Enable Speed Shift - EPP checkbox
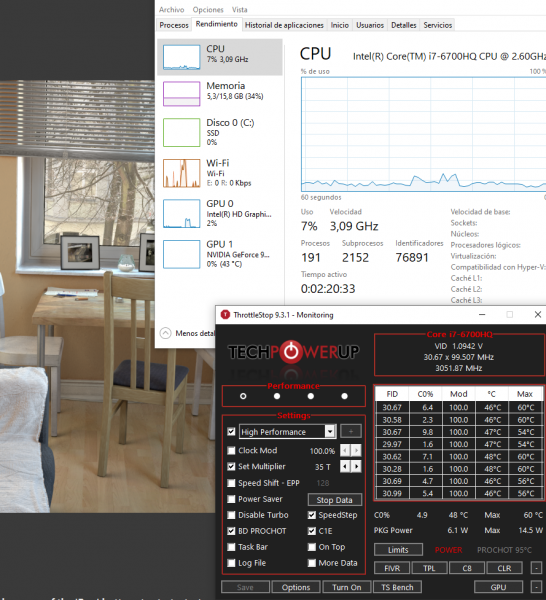 pos(231,483)
